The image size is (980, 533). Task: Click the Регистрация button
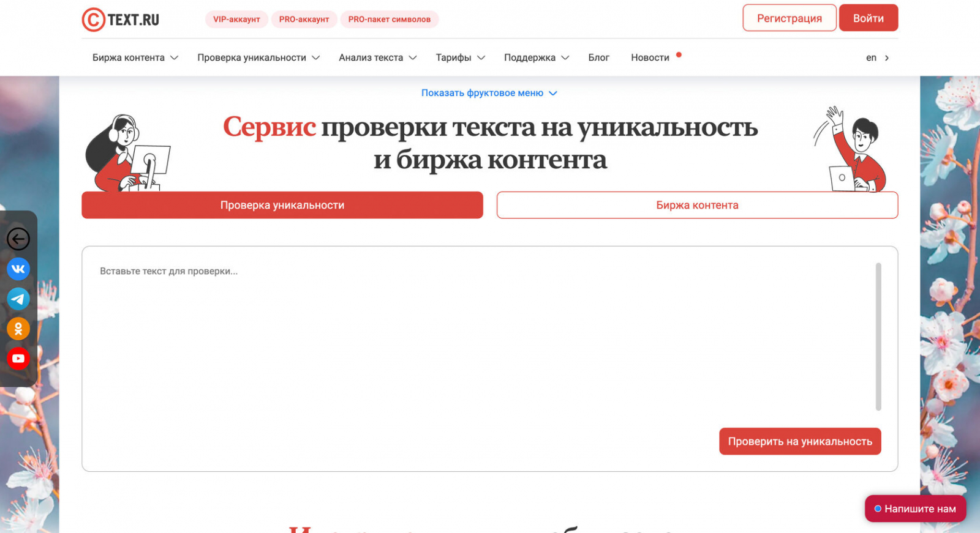click(x=790, y=18)
